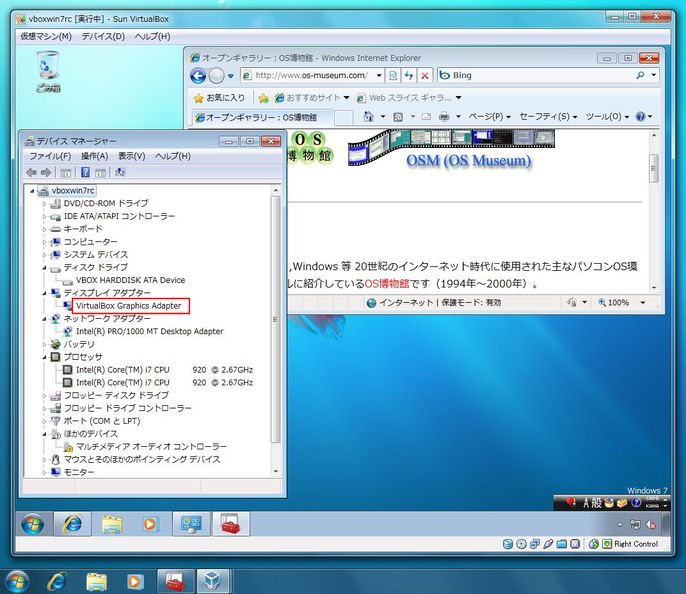Screen dimensions: 686x594
Task: Collapse the vboxwin7rc root node
Action: pyautogui.click(x=32, y=191)
